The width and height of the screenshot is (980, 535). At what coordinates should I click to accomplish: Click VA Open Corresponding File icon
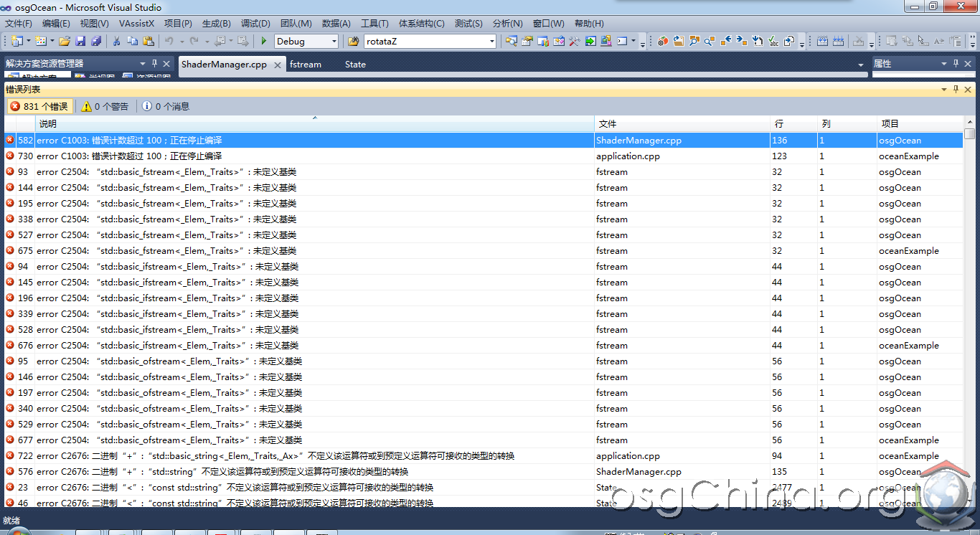pyautogui.click(x=788, y=41)
